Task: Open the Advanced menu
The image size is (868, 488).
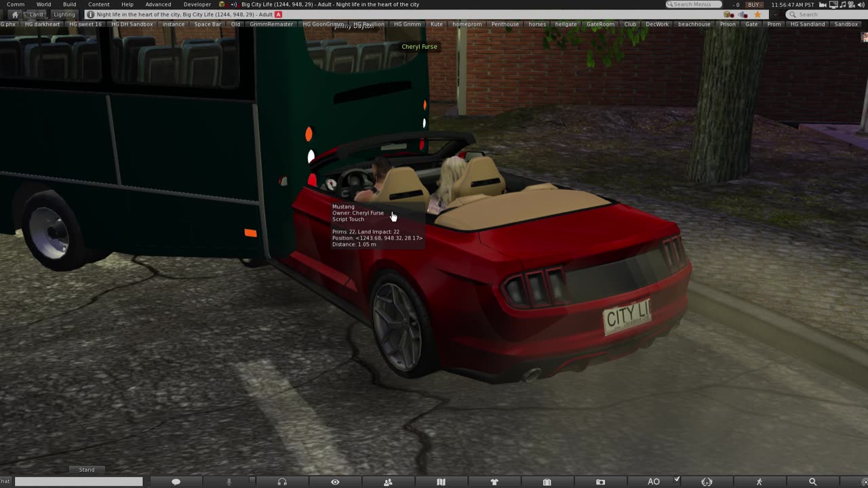Action: (x=158, y=4)
